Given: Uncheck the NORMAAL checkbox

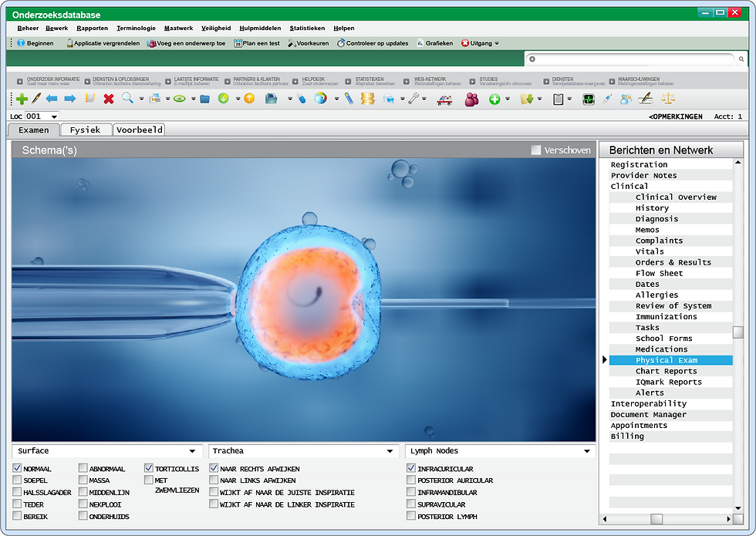Looking at the screenshot, I should (17, 467).
